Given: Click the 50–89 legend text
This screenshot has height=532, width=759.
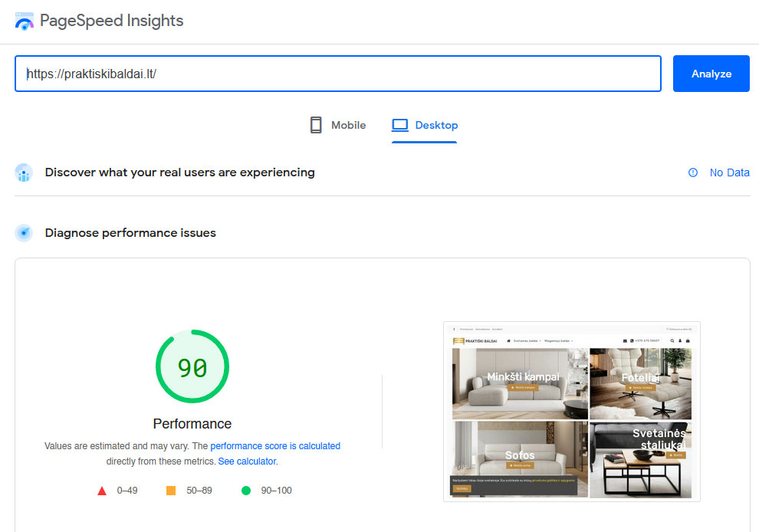Looking at the screenshot, I should pos(199,491).
